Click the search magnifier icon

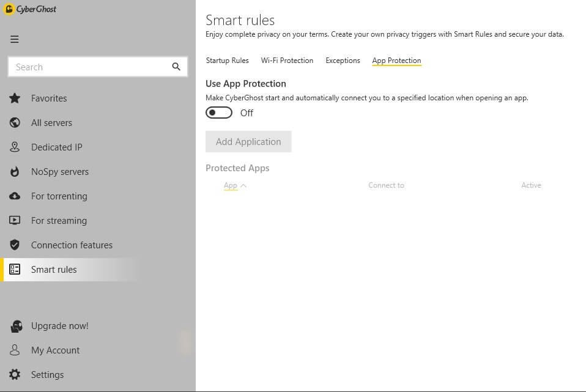[176, 67]
